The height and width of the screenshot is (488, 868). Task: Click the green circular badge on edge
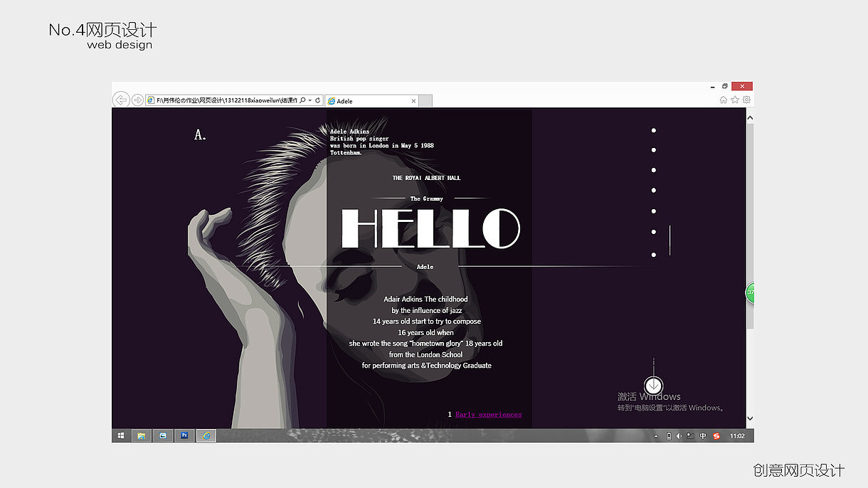pos(750,293)
